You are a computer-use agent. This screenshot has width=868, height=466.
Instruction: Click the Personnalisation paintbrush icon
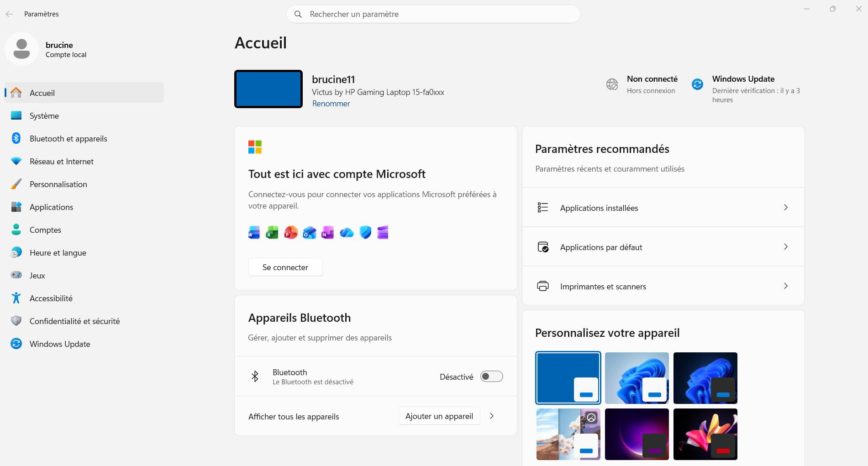16,184
